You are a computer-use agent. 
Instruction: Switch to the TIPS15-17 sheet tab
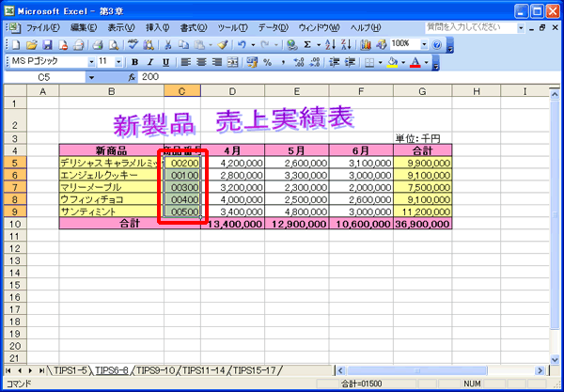pos(254,370)
